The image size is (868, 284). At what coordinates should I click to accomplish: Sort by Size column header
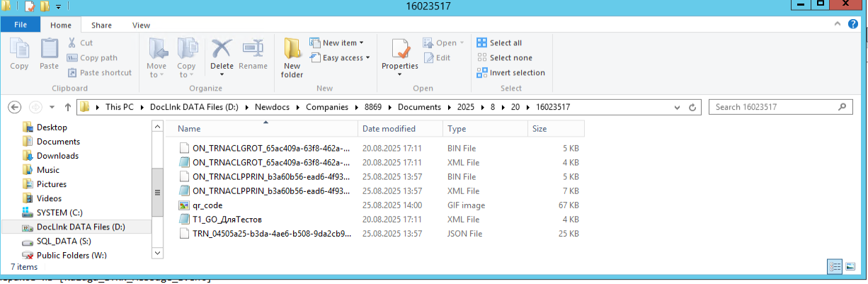coord(556,129)
